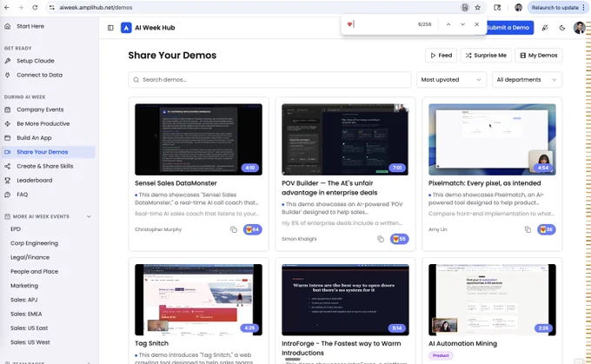Open the FAQ page
Viewport: 591px width, 364px height.
pyautogui.click(x=23, y=195)
